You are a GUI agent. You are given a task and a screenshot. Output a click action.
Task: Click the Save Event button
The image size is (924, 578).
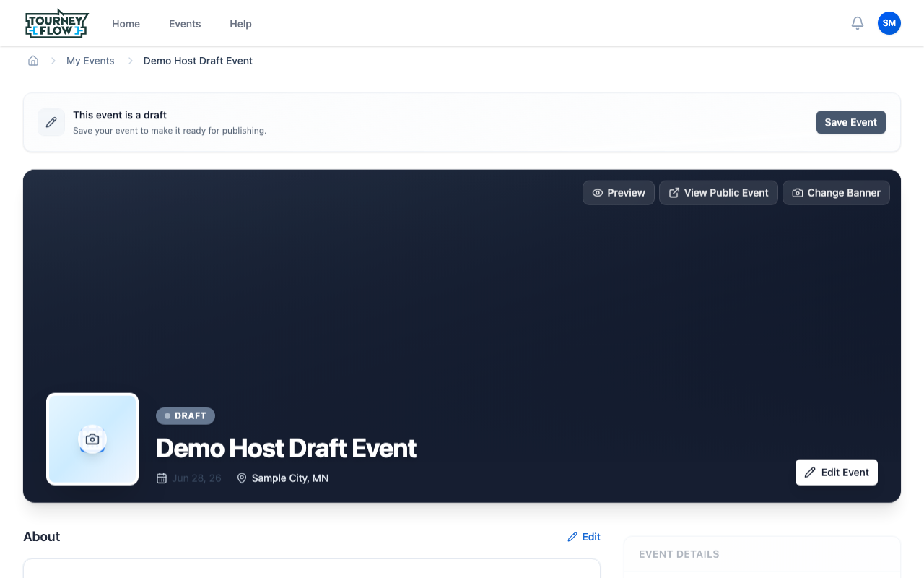850,122
